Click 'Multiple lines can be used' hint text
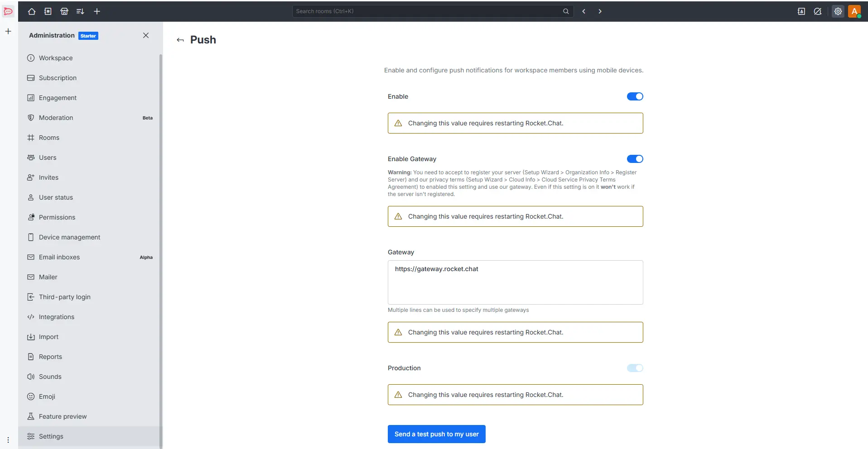This screenshot has width=868, height=449. pyautogui.click(x=458, y=310)
